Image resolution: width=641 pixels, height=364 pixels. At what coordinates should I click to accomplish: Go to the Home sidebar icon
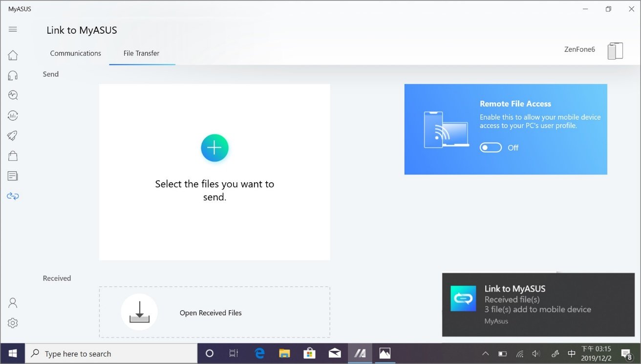pos(13,55)
